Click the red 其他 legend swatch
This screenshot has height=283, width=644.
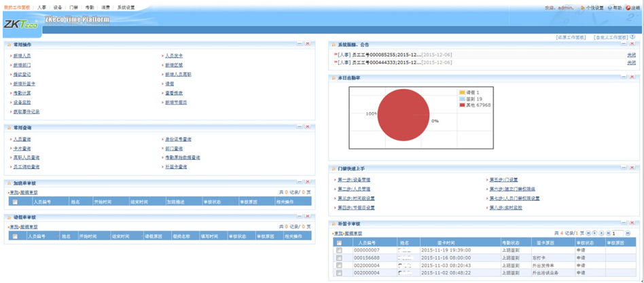(462, 105)
